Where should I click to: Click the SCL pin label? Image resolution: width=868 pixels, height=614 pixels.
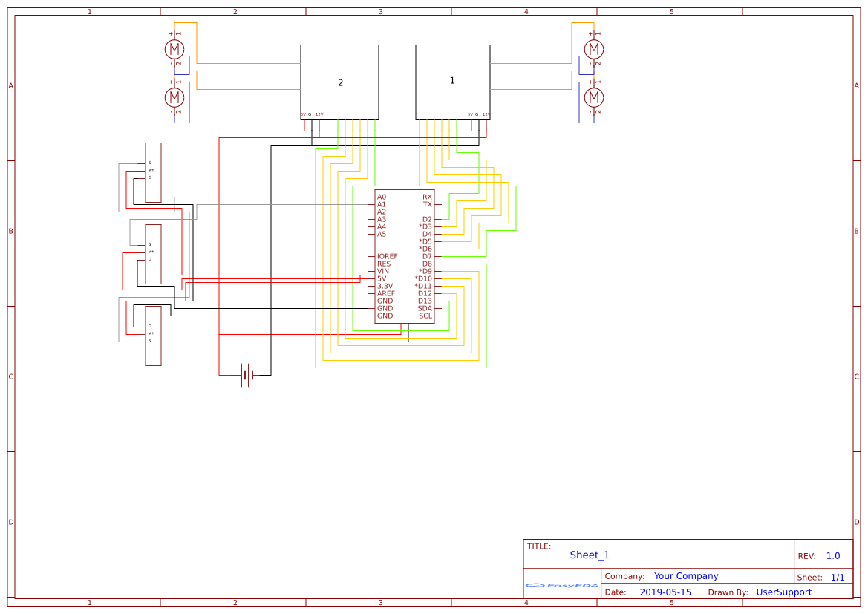tap(425, 316)
